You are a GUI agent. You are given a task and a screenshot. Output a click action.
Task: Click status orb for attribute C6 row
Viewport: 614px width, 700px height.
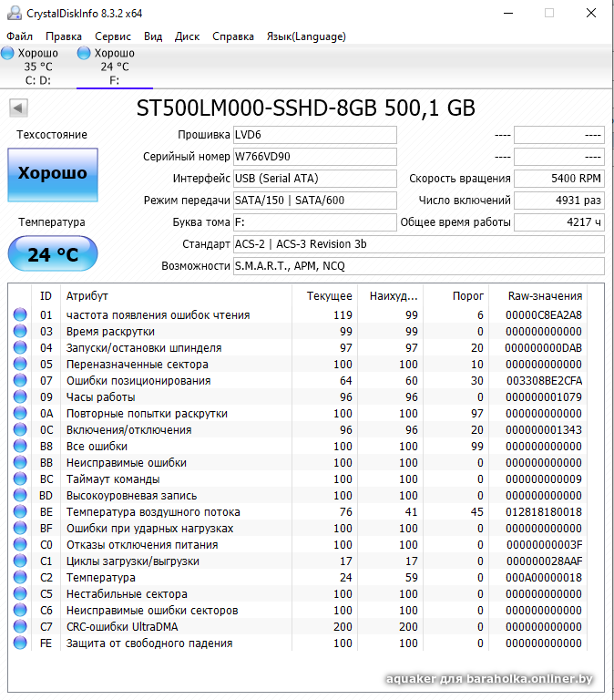coord(20,611)
